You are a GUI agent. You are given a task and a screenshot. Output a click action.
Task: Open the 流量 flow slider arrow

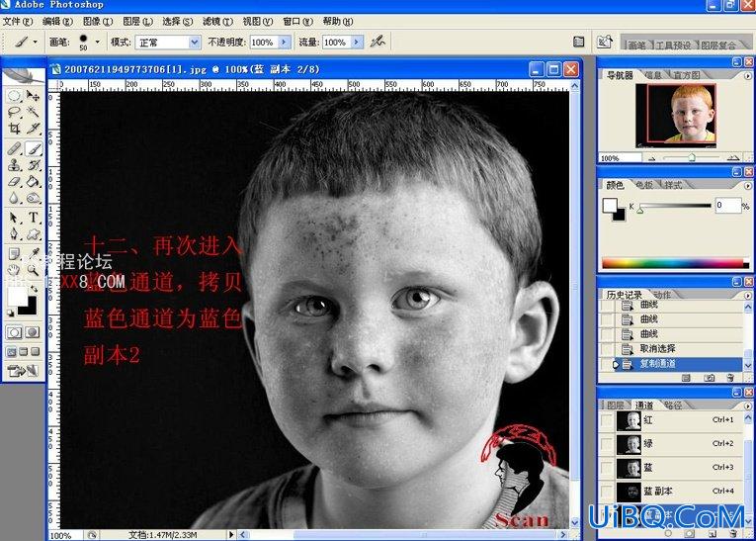pyautogui.click(x=357, y=43)
